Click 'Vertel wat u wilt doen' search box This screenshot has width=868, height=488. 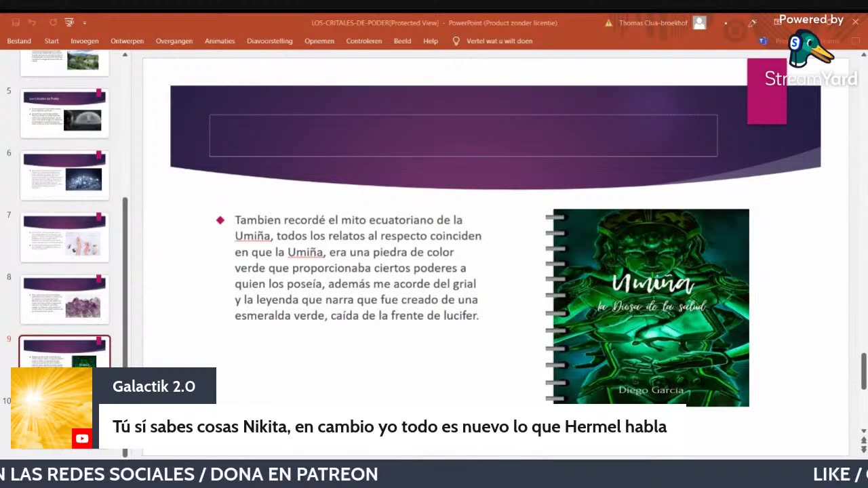coord(499,41)
